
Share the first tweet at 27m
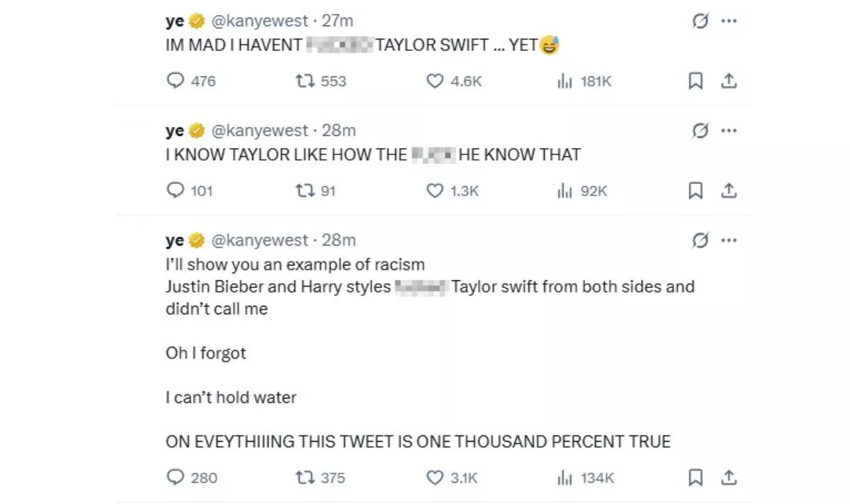click(x=728, y=81)
